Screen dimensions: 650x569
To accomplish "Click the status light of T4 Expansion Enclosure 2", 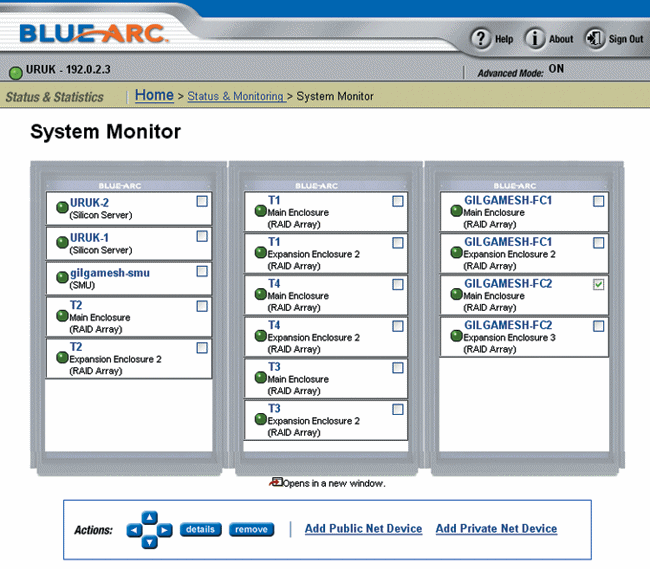I will (260, 336).
